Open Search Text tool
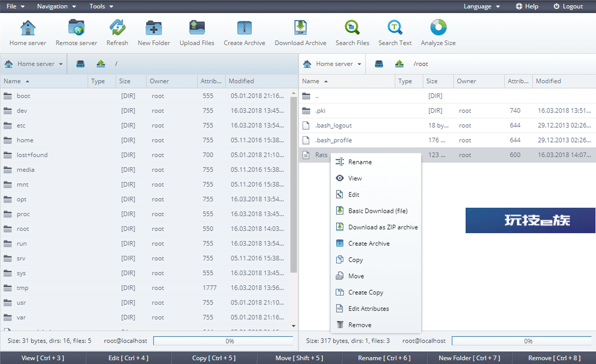Screen dimensions: 596x364 (395, 27)
